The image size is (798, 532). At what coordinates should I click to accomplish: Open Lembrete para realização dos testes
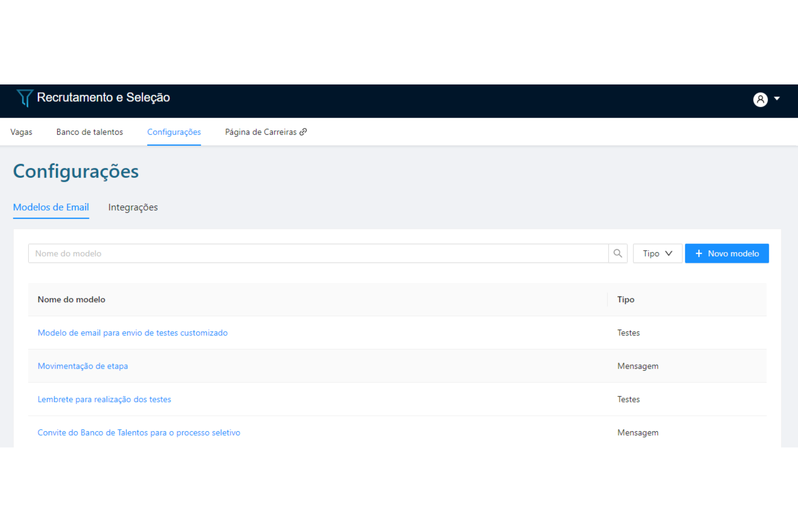point(104,399)
